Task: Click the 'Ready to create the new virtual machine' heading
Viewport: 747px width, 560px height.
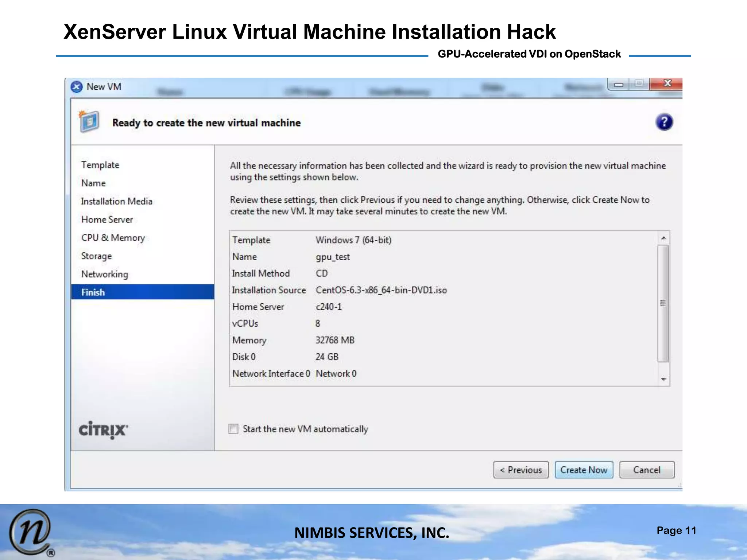Action: point(206,123)
